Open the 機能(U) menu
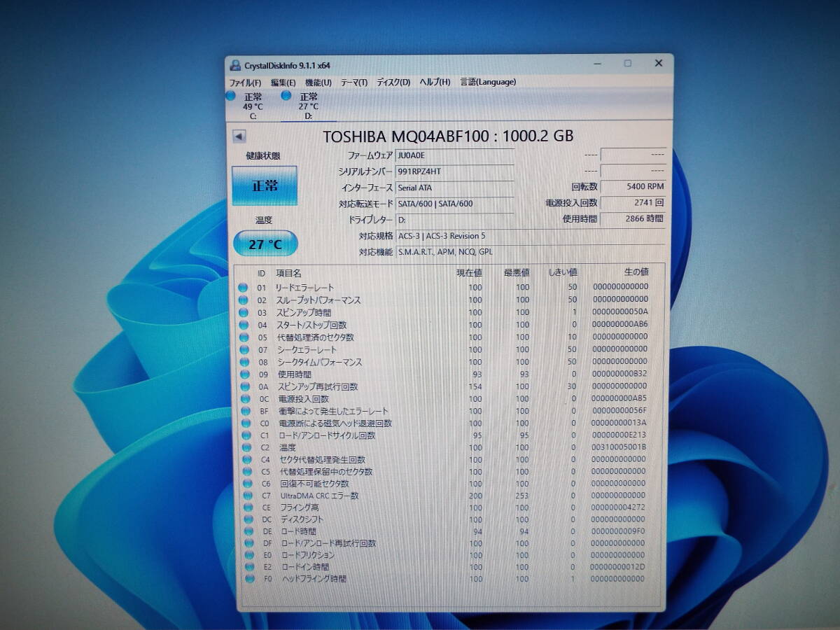The width and height of the screenshot is (840, 630). [318, 82]
